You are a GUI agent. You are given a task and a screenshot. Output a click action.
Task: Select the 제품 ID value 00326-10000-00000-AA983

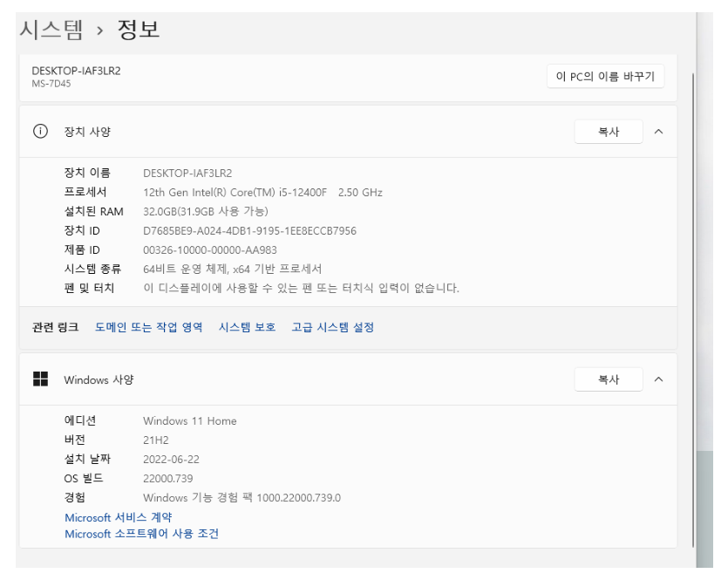pyautogui.click(x=210, y=249)
